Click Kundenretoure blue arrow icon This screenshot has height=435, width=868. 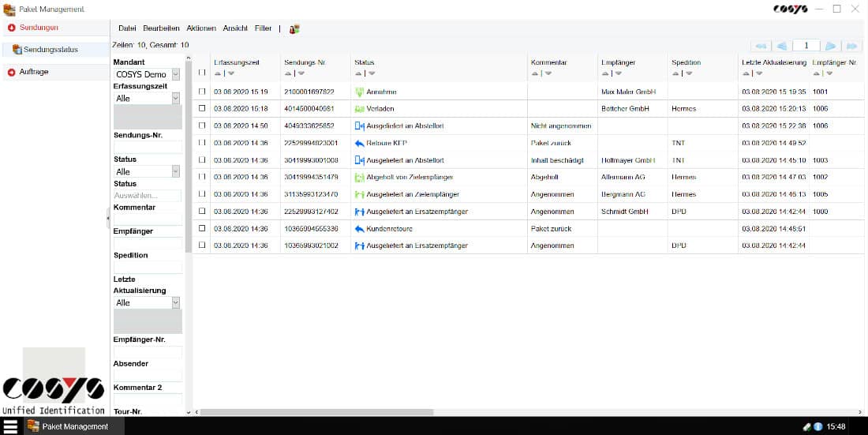(x=359, y=229)
